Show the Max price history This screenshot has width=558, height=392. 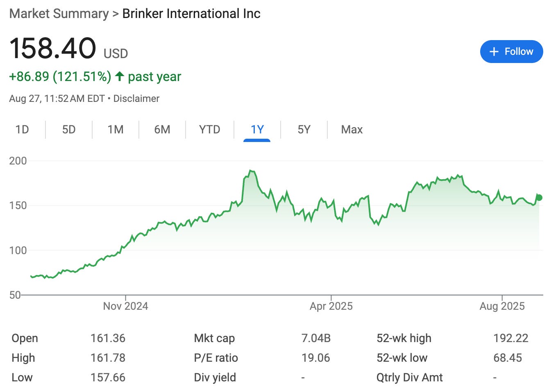coord(352,130)
